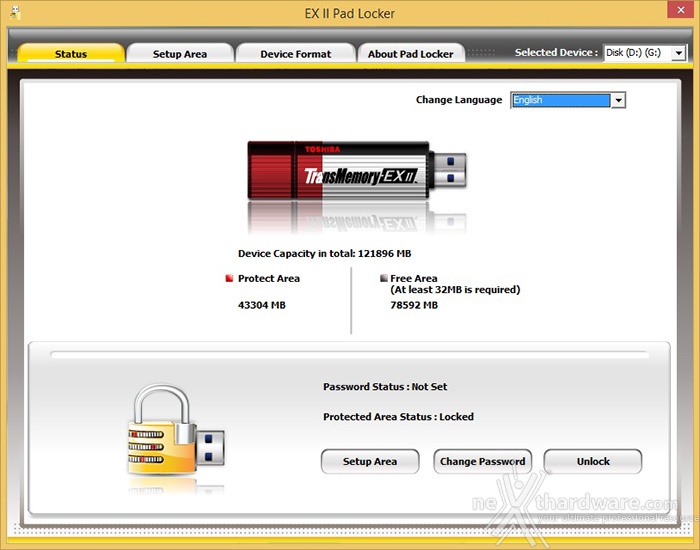Expand the Selected Device dropdown arrow
Viewport: 700px width, 550px height.
click(679, 53)
